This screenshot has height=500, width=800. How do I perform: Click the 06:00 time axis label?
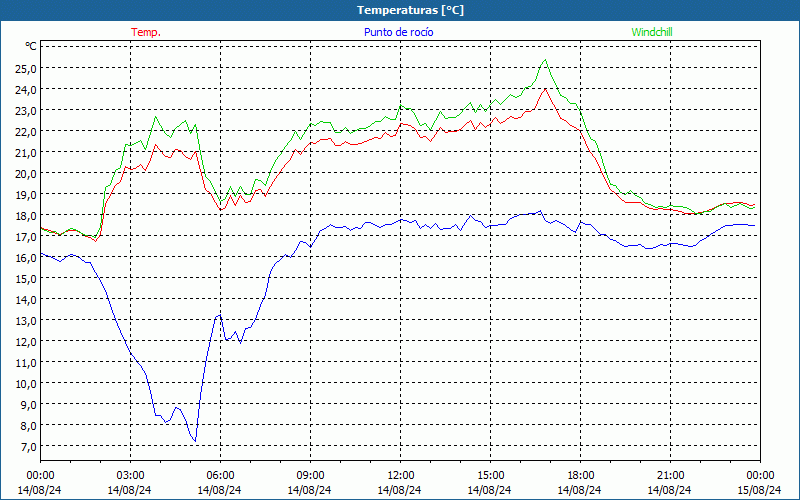[x=220, y=476]
